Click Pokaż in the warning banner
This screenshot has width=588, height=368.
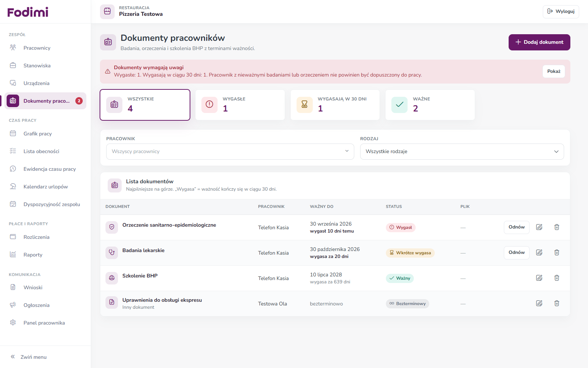point(554,71)
